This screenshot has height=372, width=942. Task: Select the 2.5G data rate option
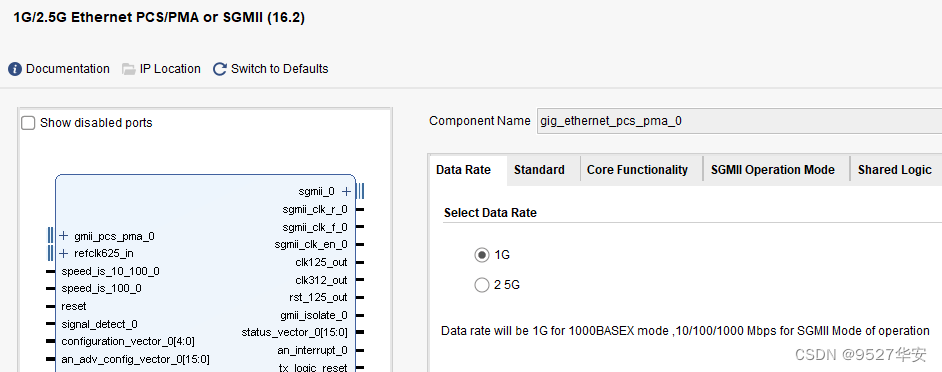(482, 285)
